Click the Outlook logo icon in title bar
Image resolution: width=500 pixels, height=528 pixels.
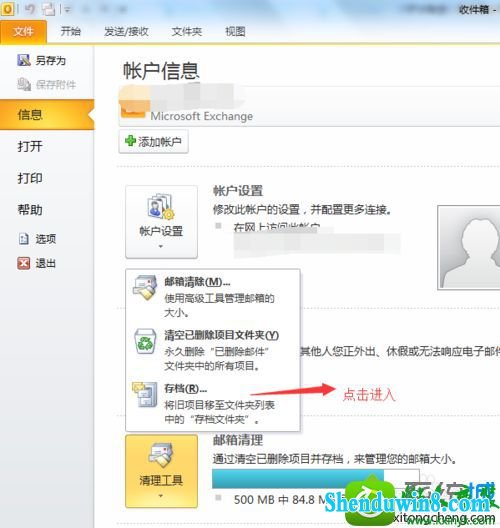tap(7, 9)
